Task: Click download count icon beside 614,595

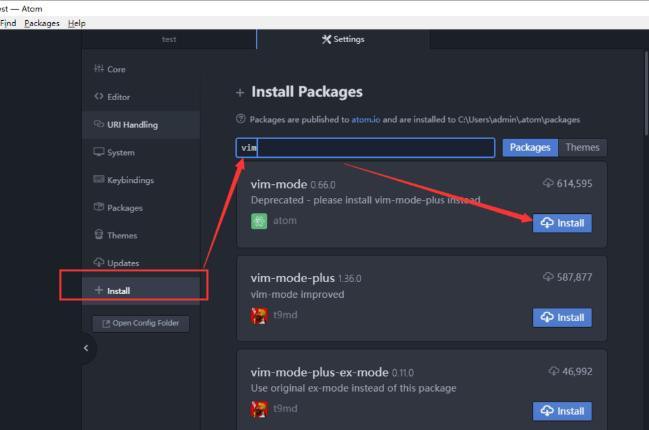Action: [x=548, y=183]
